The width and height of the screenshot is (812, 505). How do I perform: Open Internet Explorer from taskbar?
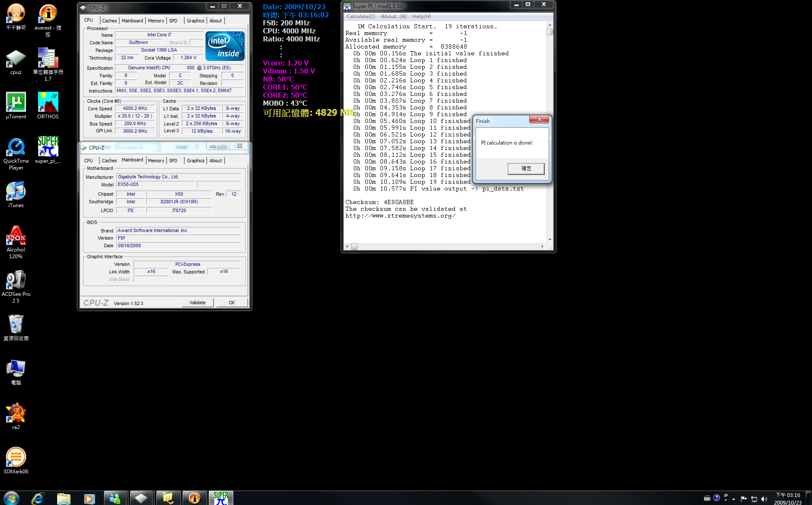pos(38,498)
